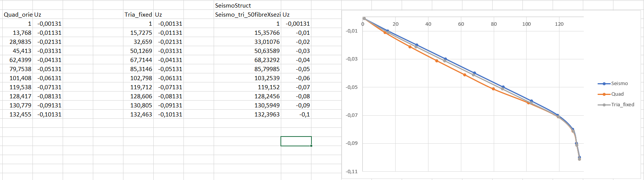This screenshot has height=180, width=644.
Task: Select Seismo Uz cell showing -0,05
Action: [296, 69]
